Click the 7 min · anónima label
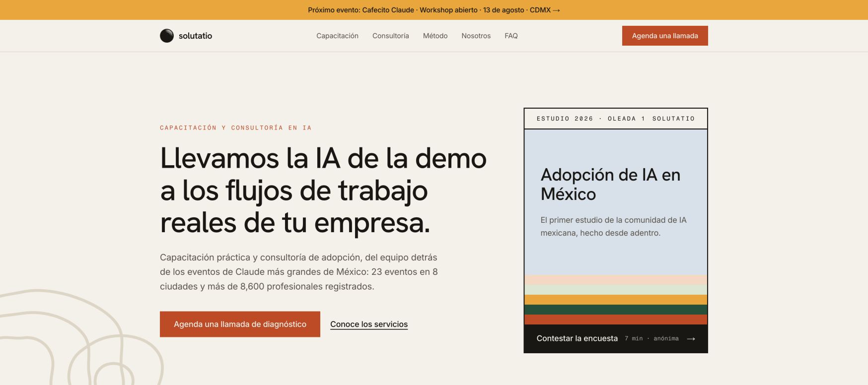Image resolution: width=868 pixels, height=385 pixels. [651, 338]
